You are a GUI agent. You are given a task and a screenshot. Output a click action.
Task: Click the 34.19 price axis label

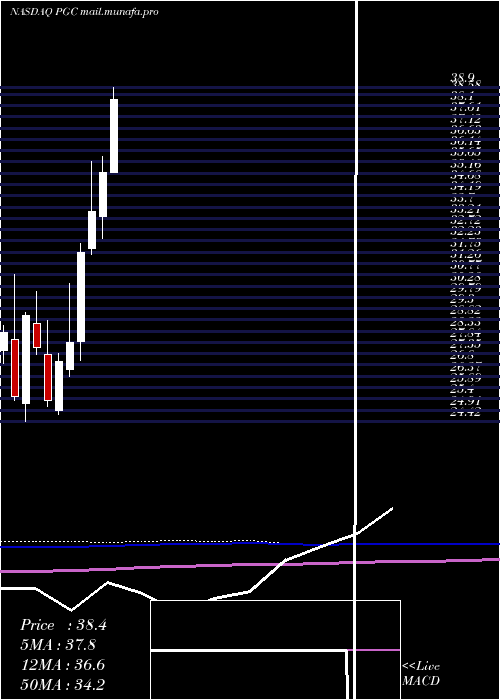tap(465, 188)
